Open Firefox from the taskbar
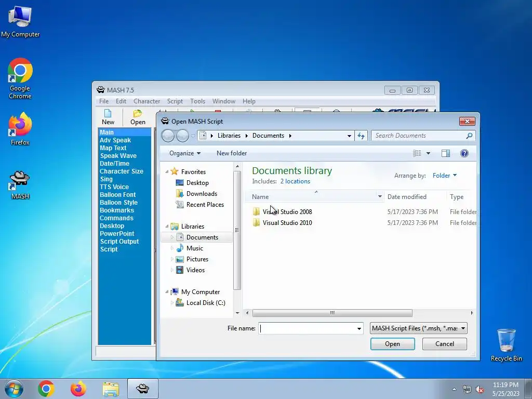 click(78, 389)
